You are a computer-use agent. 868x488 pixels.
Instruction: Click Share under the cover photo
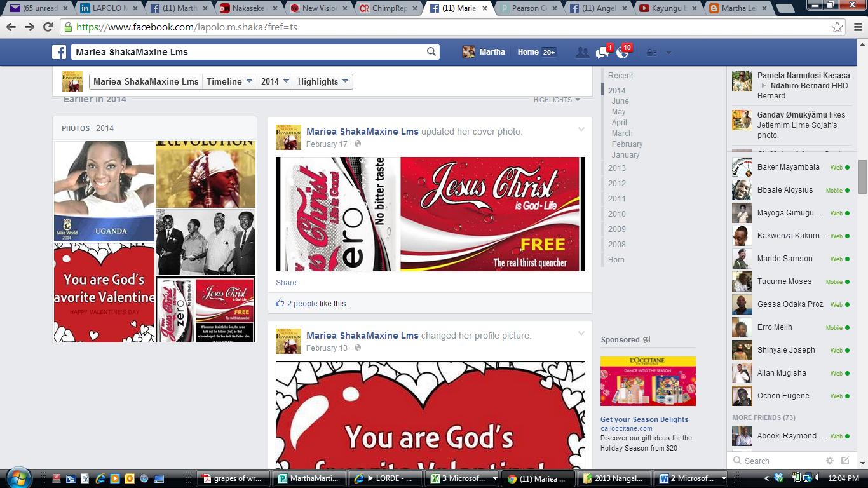(x=286, y=283)
